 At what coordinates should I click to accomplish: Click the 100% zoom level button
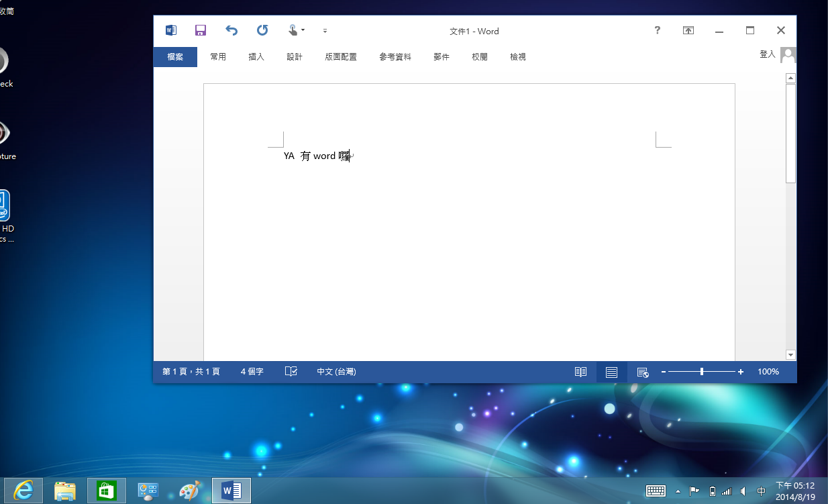tap(768, 372)
